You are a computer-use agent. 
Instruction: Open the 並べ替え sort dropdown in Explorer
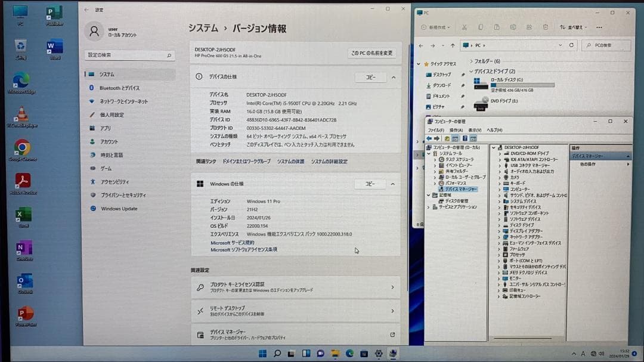pos(574,27)
